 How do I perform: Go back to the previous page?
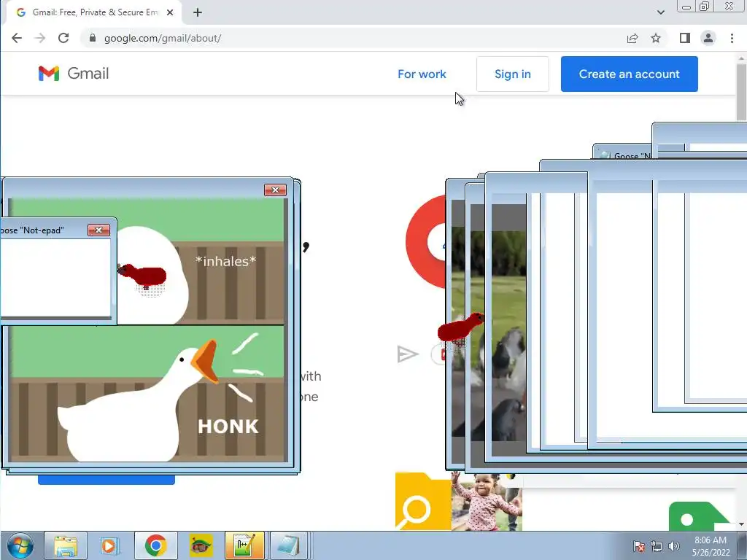pos(17,38)
